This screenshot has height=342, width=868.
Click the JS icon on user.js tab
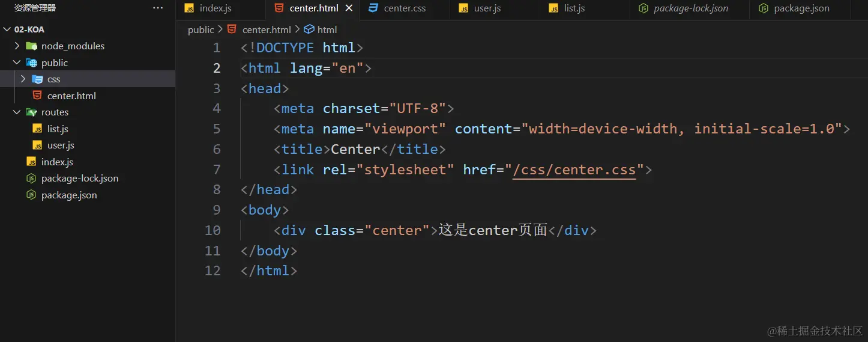coord(463,8)
